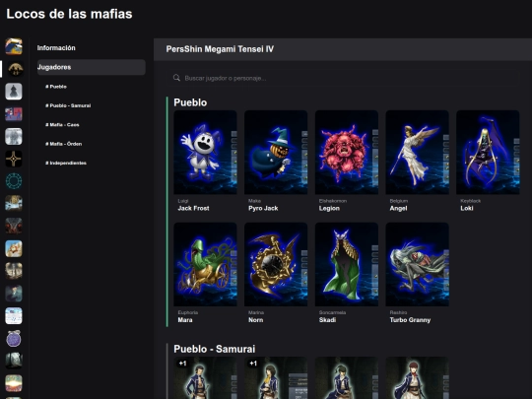The image size is (532, 399).
Task: Open the Mara character card image
Action: coord(205,264)
